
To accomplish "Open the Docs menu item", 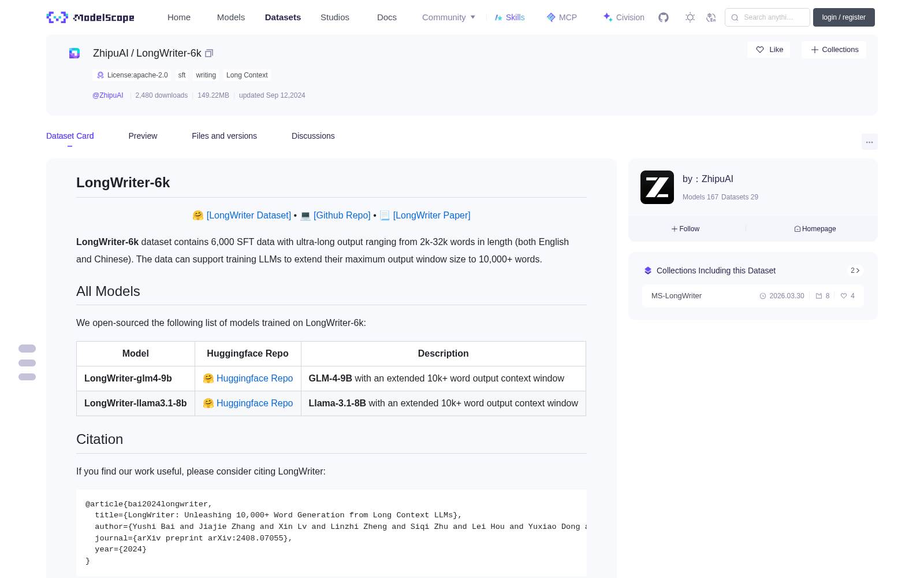I will pyautogui.click(x=387, y=17).
